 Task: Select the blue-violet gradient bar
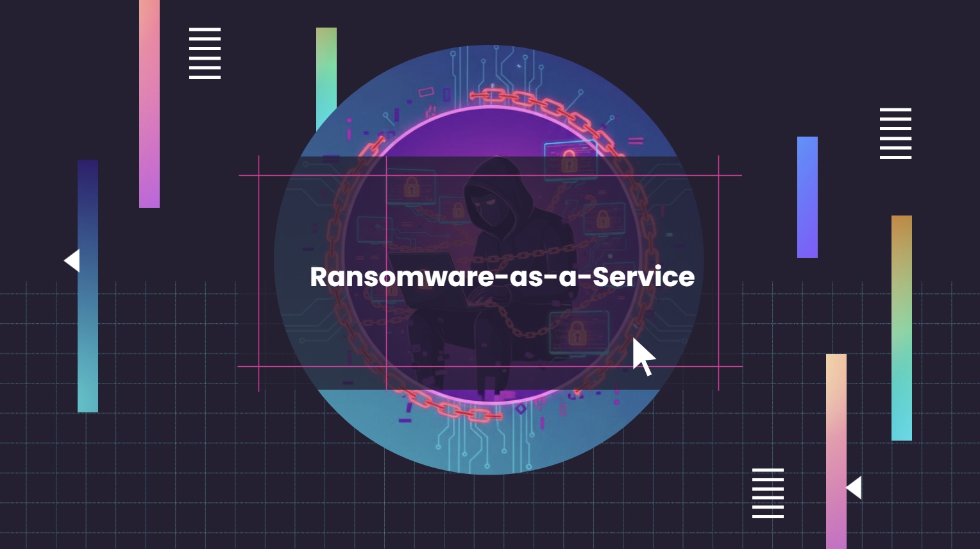pyautogui.click(x=807, y=197)
